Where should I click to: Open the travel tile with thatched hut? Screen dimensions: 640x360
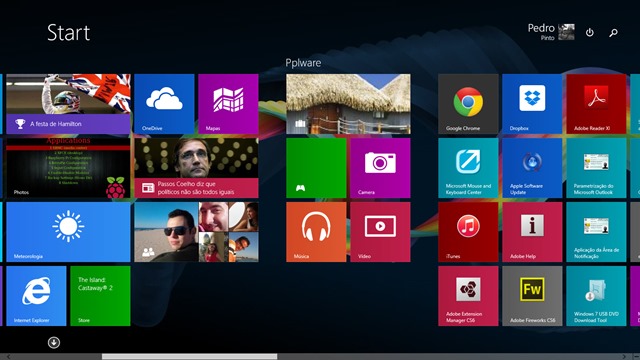pyautogui.click(x=348, y=104)
